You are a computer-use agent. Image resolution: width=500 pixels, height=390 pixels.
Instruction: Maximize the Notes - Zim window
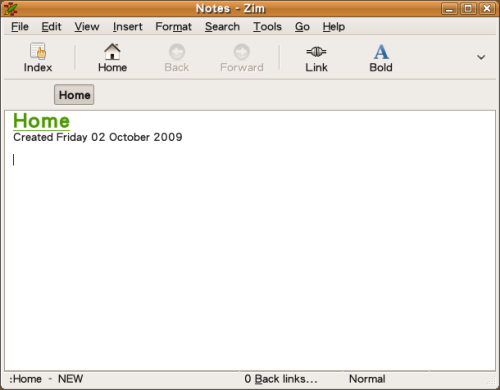pyautogui.click(x=468, y=8)
